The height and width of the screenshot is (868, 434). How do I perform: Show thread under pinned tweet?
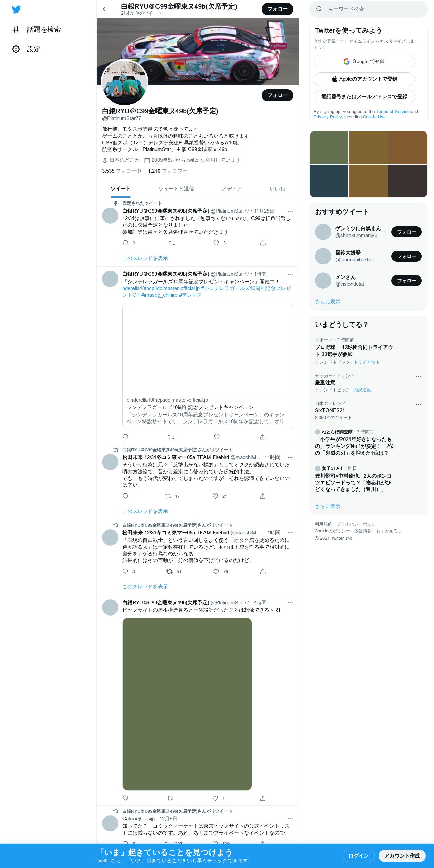(x=145, y=258)
